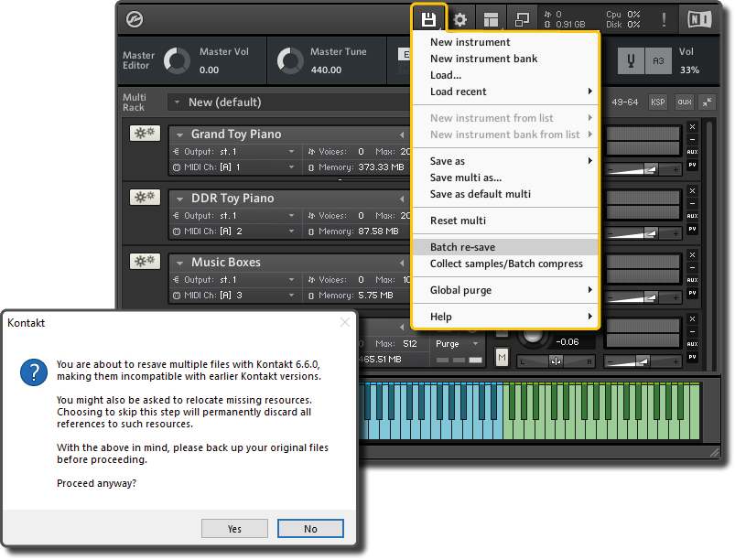Screen dimensions: 735x560
Task: Click the window resize grip in the corner
Action: point(714,452)
